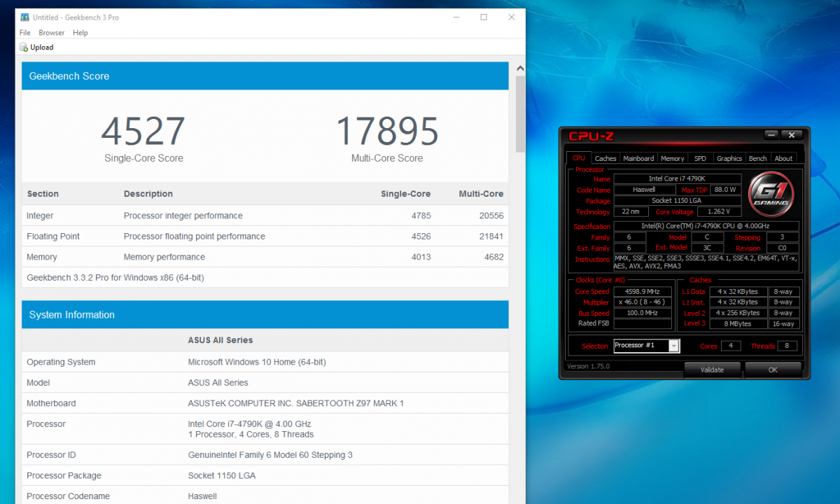Click the CPU-Z Version 1.75.0 label

(588, 366)
